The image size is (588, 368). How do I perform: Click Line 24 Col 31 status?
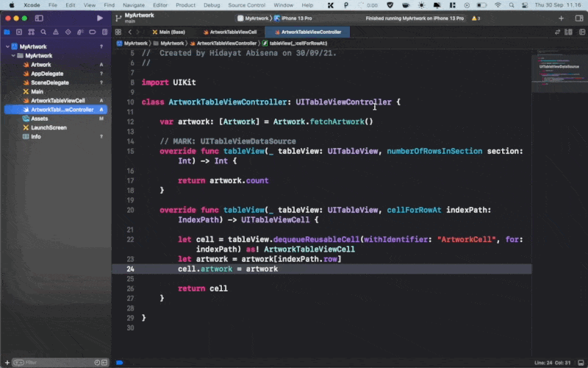pos(552,362)
